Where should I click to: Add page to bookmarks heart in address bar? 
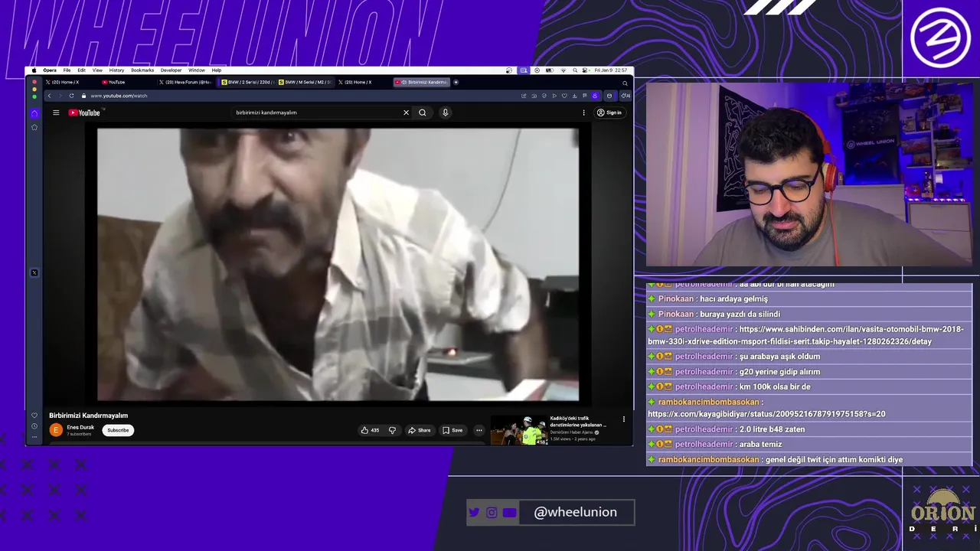[x=564, y=96]
